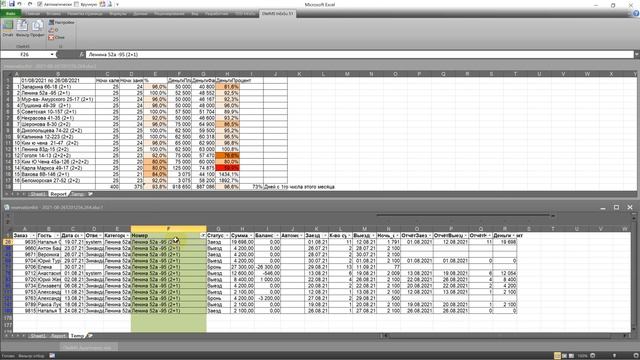The width and height of the screenshot is (640, 360).
Task: Click the Фильтр ribbon button
Action: (22, 28)
